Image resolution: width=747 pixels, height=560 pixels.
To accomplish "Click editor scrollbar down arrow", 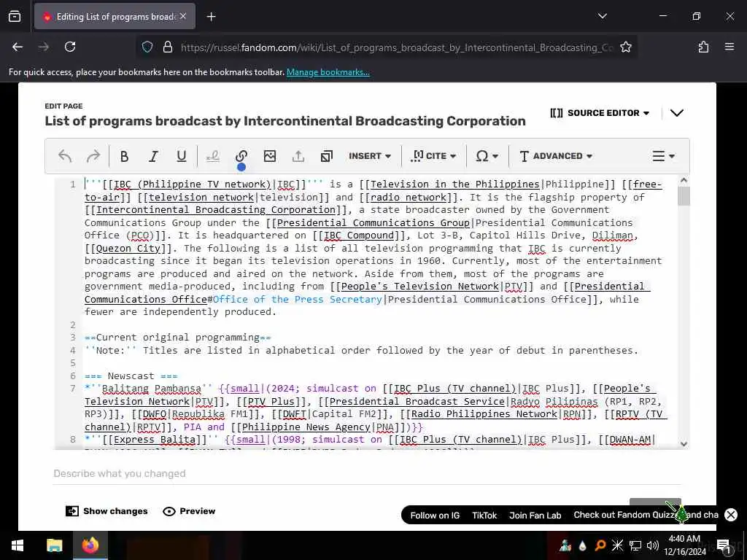I will [x=684, y=444].
